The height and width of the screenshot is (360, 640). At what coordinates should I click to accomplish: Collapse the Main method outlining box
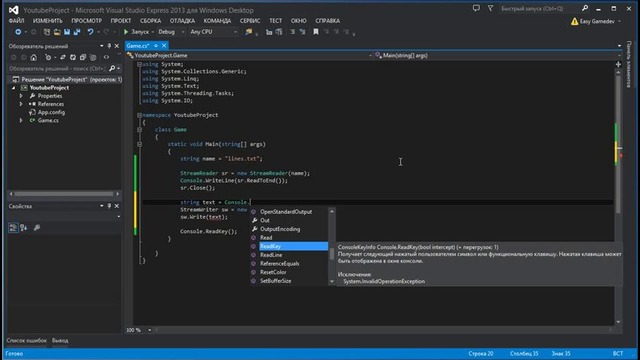pos(139,144)
